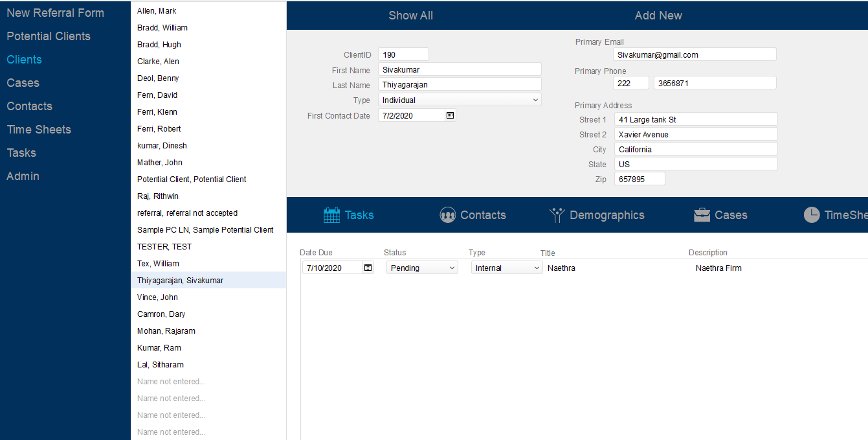This screenshot has height=440, width=868.
Task: Click the phone number 3656871 field
Action: click(715, 83)
